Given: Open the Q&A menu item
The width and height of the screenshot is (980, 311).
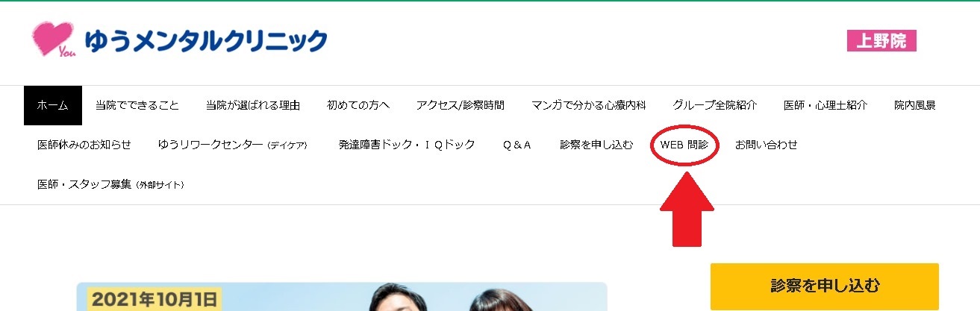Looking at the screenshot, I should click(517, 145).
